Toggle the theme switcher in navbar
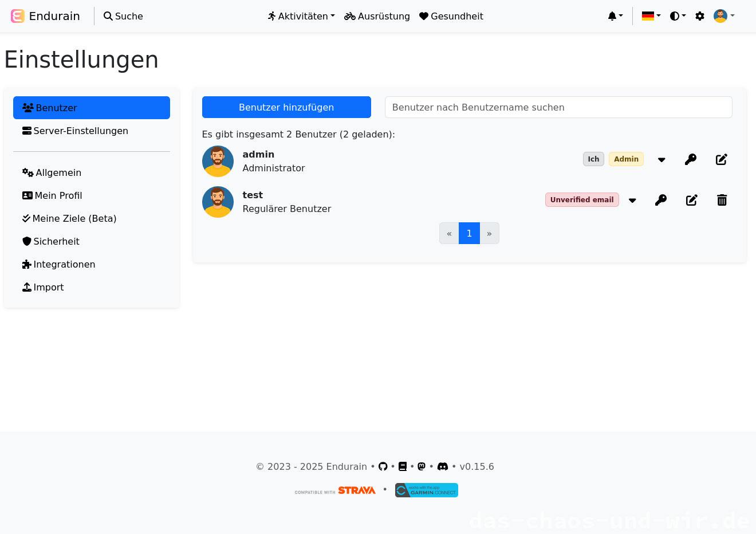 coord(678,16)
